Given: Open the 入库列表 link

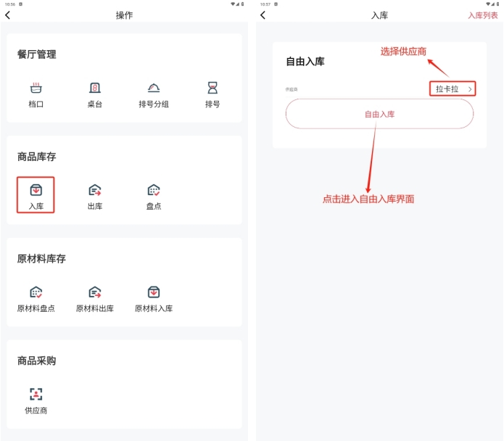Looking at the screenshot, I should click(482, 15).
